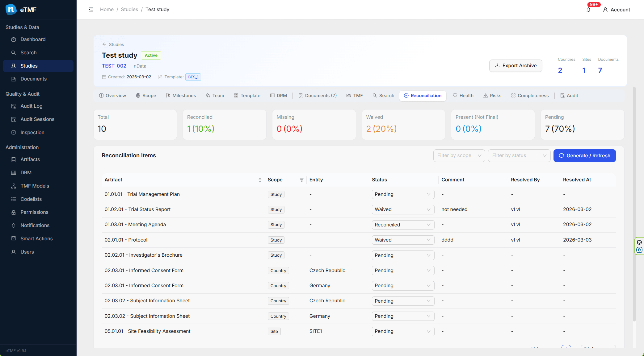Click the TMF Models hierarchy icon
Image resolution: width=644 pixels, height=356 pixels.
[x=14, y=186]
